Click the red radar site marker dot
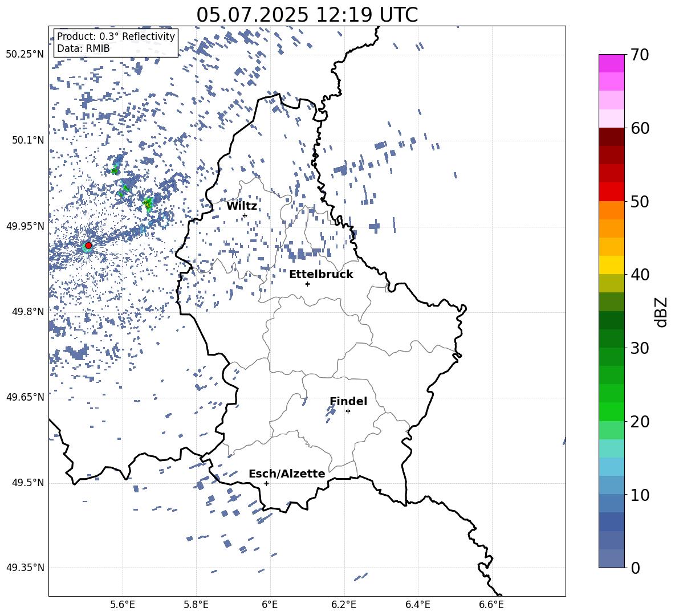Screen dimensions: 675x616 (88, 246)
